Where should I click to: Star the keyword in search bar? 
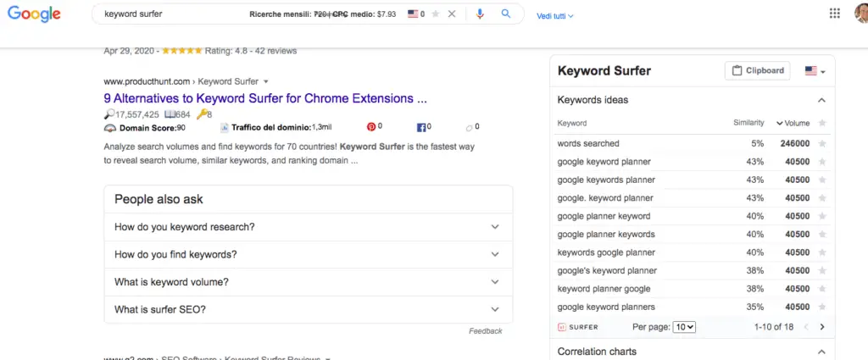coord(435,14)
